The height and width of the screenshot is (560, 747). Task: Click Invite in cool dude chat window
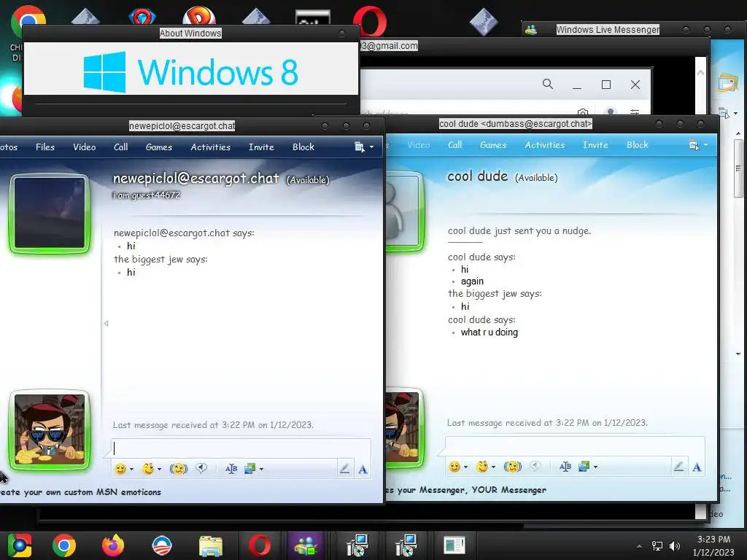(595, 145)
